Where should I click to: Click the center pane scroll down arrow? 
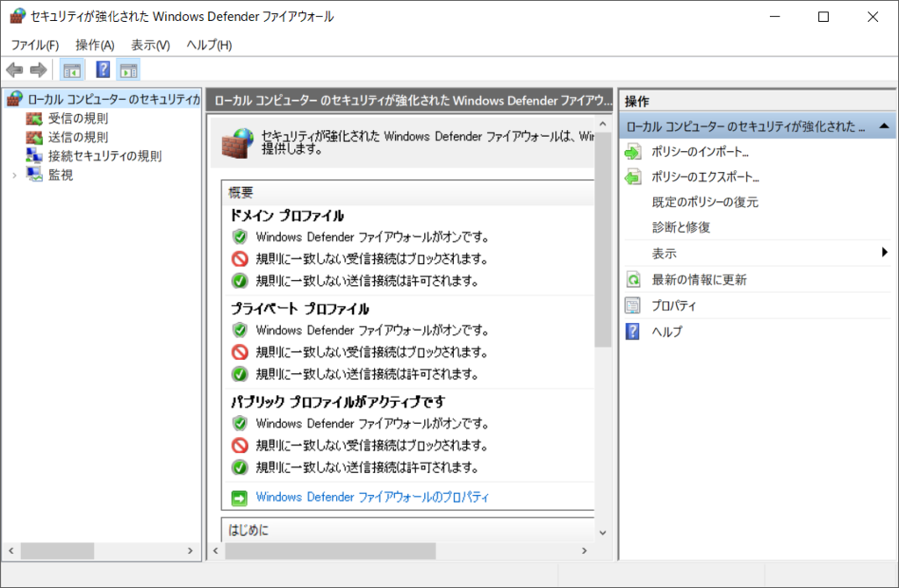point(602,533)
